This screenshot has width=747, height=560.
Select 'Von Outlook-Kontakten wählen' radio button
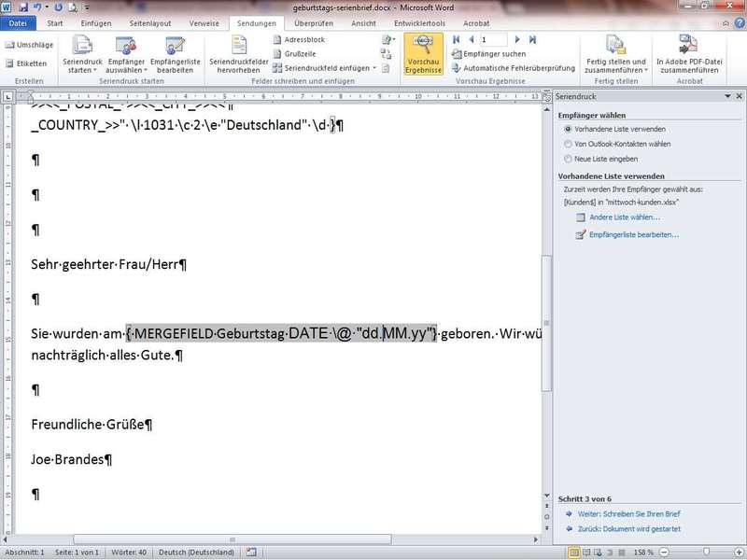tap(568, 144)
